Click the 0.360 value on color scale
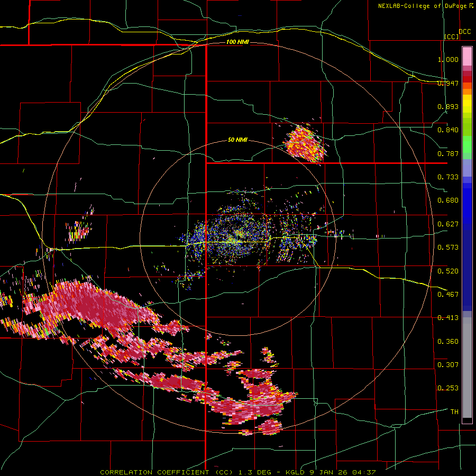This screenshot has height=476, width=476. (x=448, y=342)
